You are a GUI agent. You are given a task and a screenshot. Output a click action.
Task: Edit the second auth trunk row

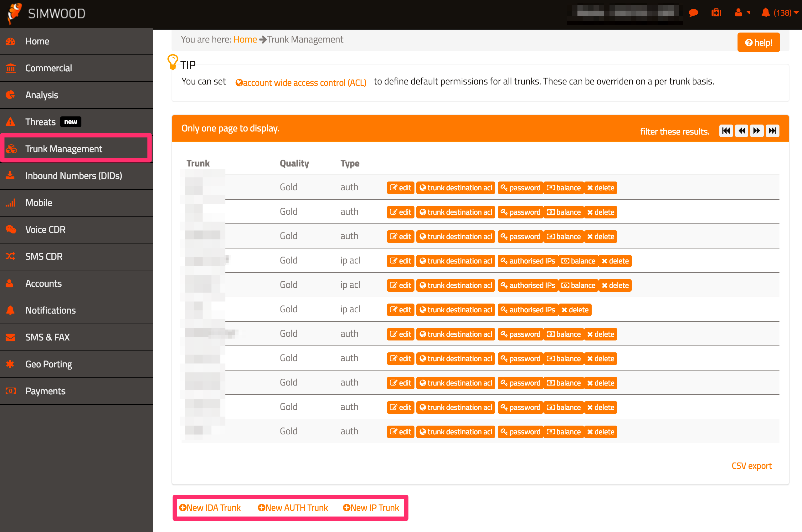pos(400,212)
